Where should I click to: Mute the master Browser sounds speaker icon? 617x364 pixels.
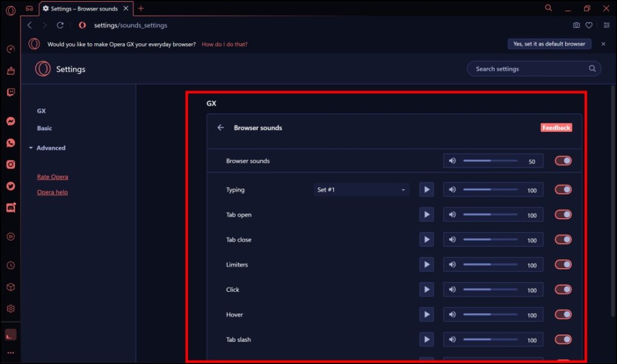(453, 161)
